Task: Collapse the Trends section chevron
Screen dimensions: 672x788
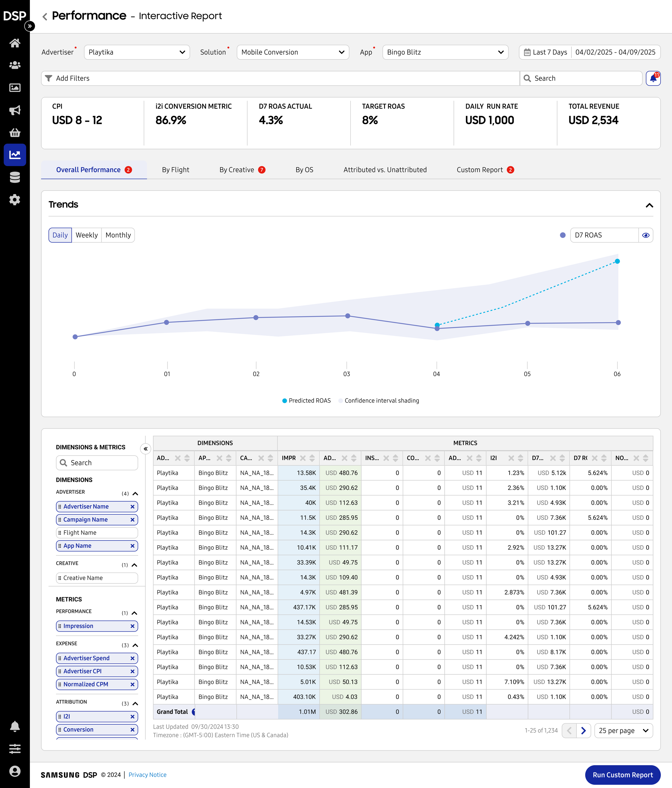Action: (649, 205)
